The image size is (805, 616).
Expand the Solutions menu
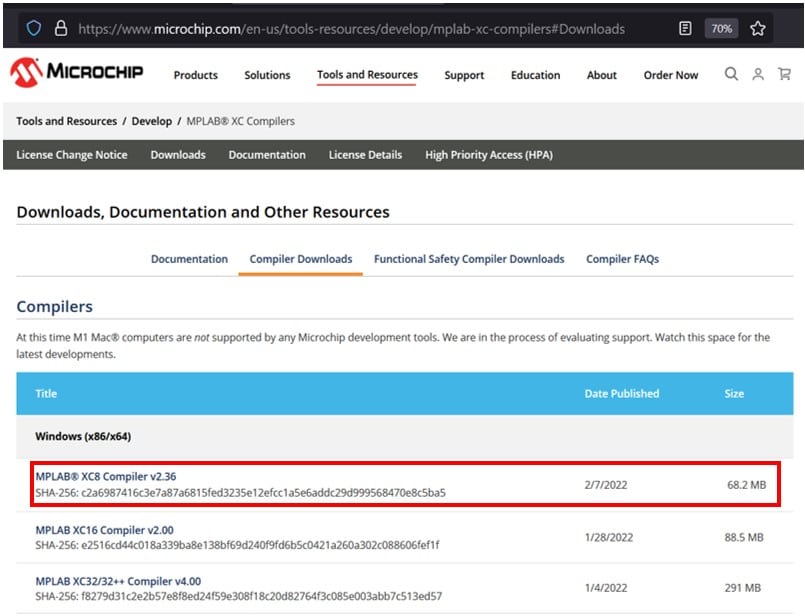(267, 75)
